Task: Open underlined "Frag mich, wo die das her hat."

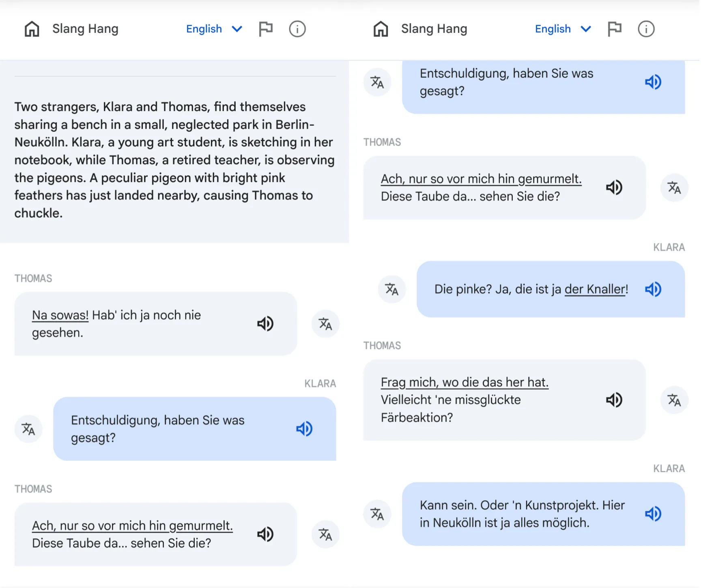Action: [x=464, y=382]
